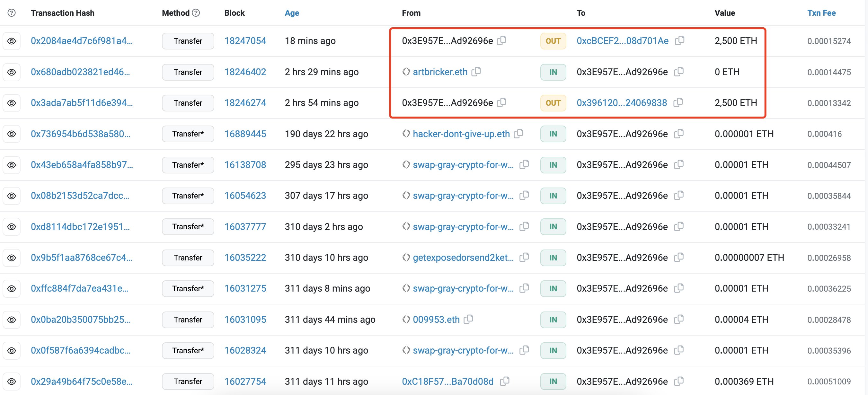Preview transaction 0x9b5f1aa8768ce67c4 with the eye icon
Image resolution: width=868 pixels, height=395 pixels.
[x=12, y=258]
